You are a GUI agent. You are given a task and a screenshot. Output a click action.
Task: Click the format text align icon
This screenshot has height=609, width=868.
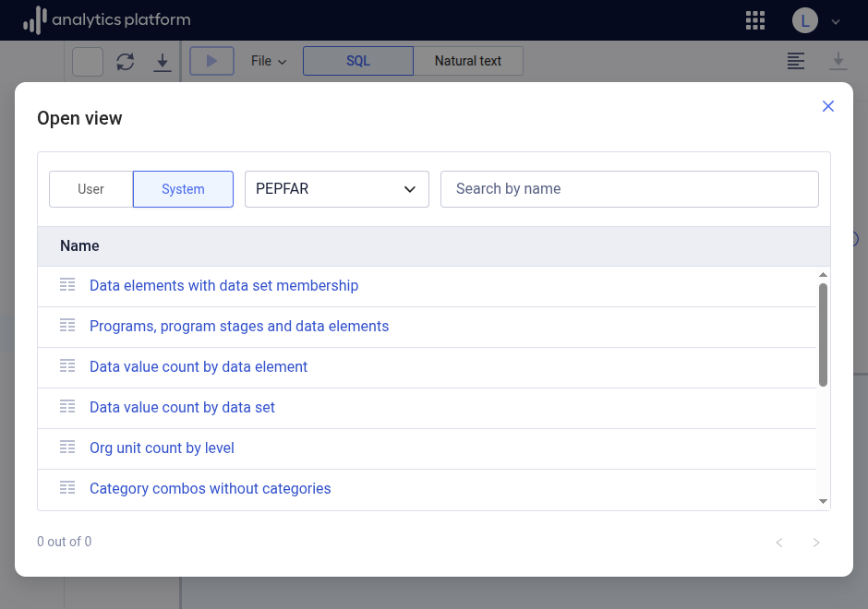tap(795, 61)
